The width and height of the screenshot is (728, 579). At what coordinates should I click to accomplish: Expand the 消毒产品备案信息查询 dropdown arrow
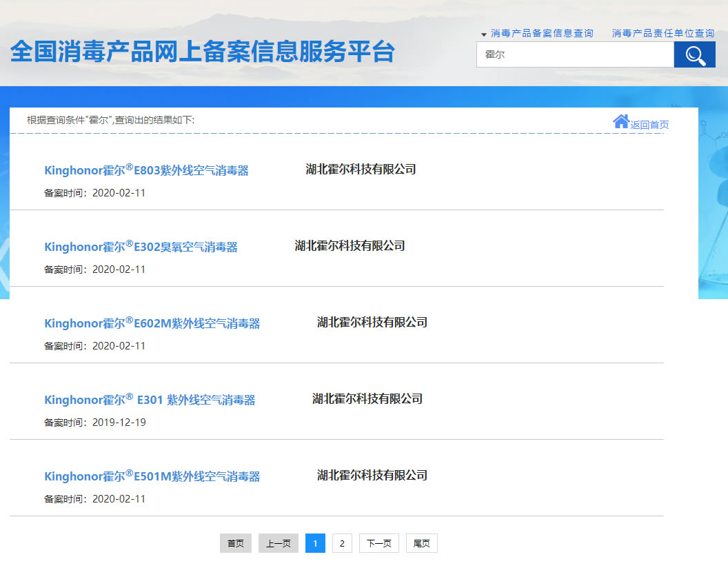pyautogui.click(x=483, y=32)
